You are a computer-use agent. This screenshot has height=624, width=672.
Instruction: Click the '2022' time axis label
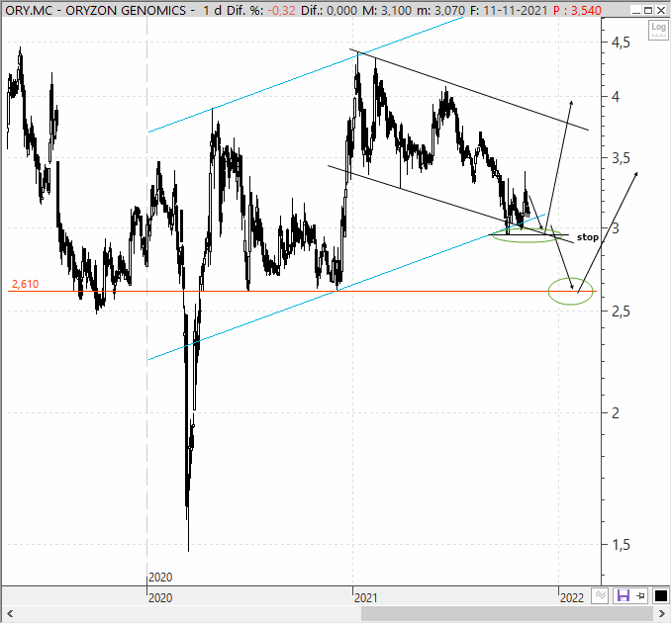tap(572, 597)
